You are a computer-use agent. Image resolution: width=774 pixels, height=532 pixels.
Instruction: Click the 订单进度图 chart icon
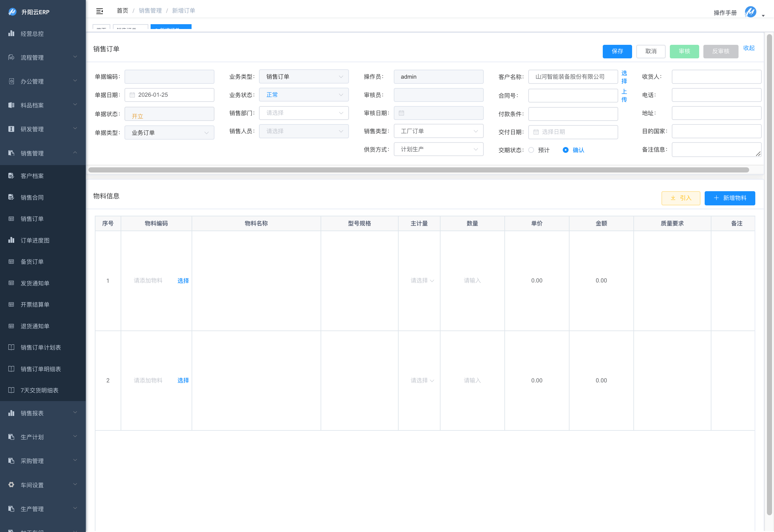tap(11, 240)
